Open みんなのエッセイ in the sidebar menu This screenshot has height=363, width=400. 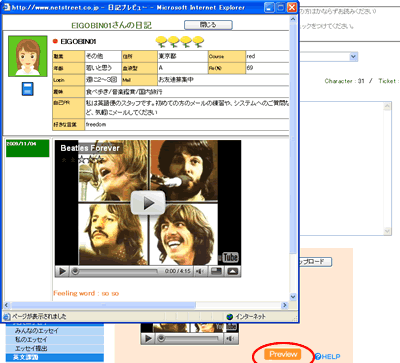click(x=37, y=331)
